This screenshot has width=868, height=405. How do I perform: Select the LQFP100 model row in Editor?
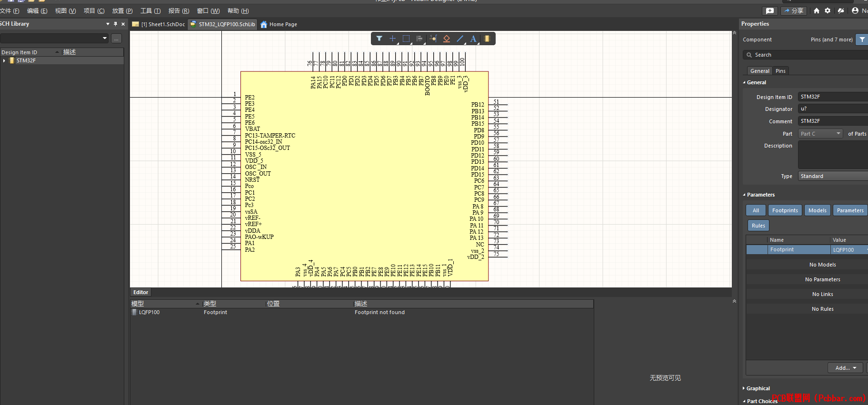click(x=362, y=312)
